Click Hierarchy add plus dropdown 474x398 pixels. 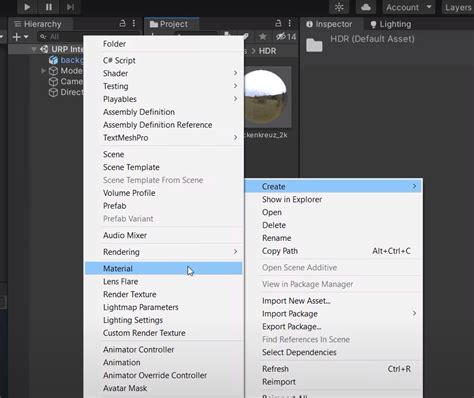20,37
